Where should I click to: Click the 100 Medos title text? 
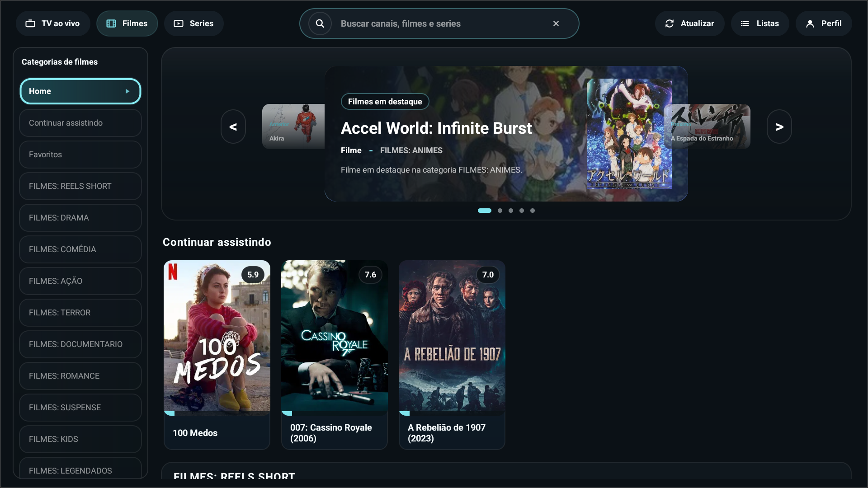(195, 433)
